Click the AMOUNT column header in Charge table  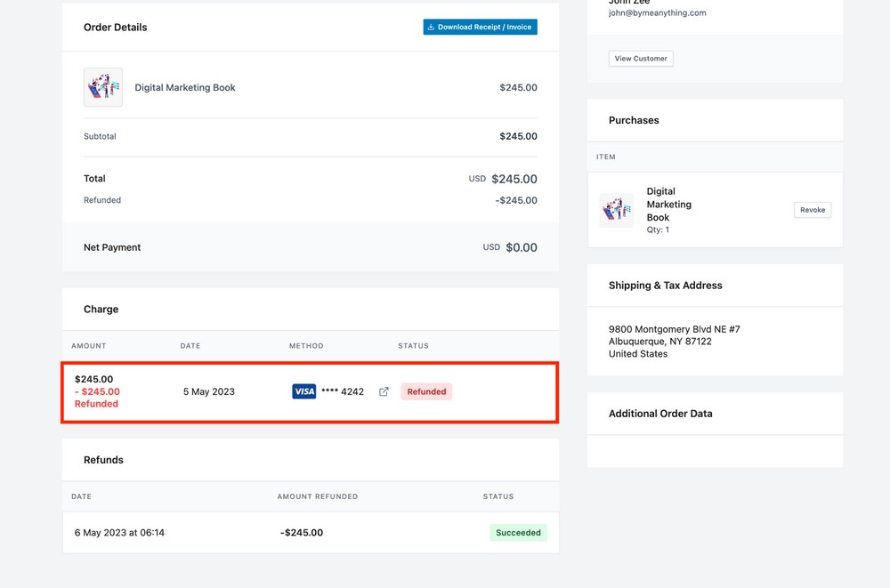87,346
